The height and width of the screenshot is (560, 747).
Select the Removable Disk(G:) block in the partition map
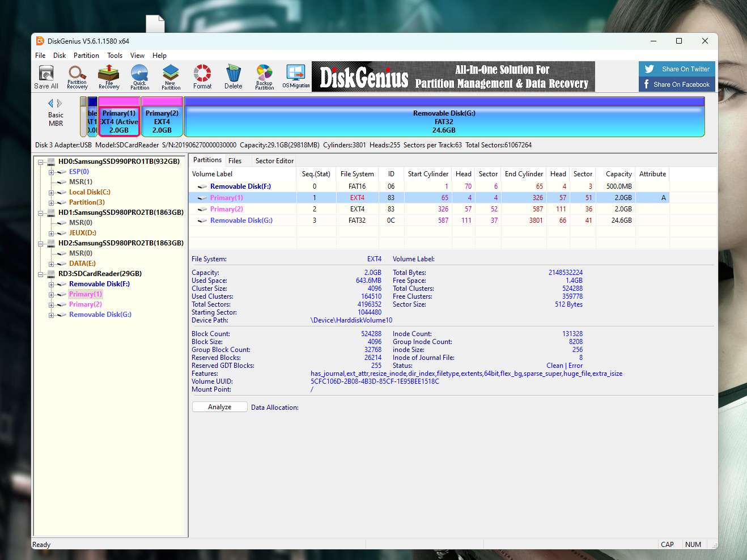(444, 116)
